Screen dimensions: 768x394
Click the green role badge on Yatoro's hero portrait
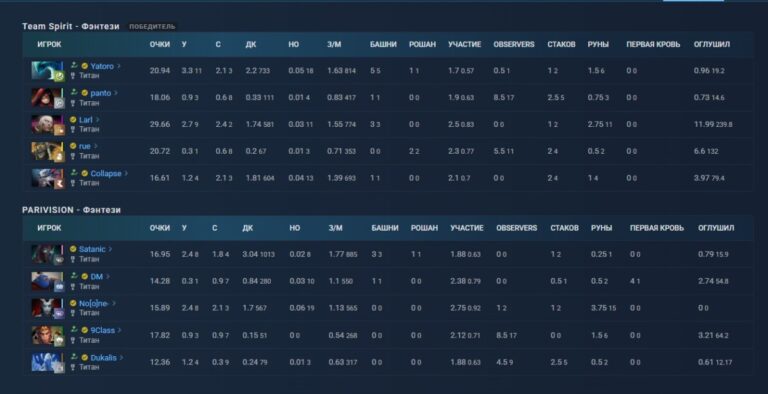(59, 76)
